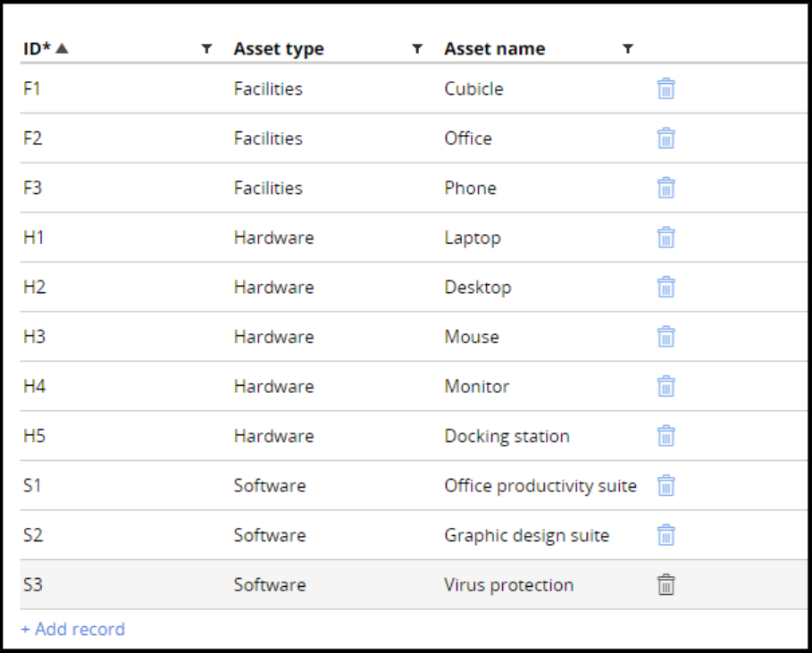812x653 pixels.
Task: Delete the Desktop record (H2)
Action: click(666, 287)
